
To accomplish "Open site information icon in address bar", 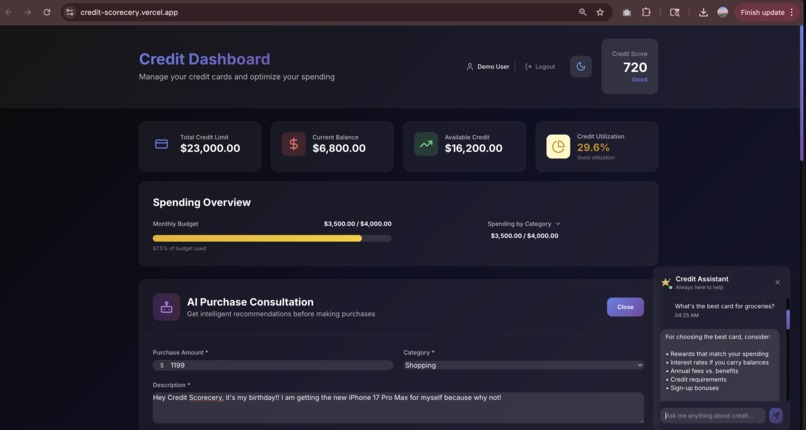I will tap(70, 12).
